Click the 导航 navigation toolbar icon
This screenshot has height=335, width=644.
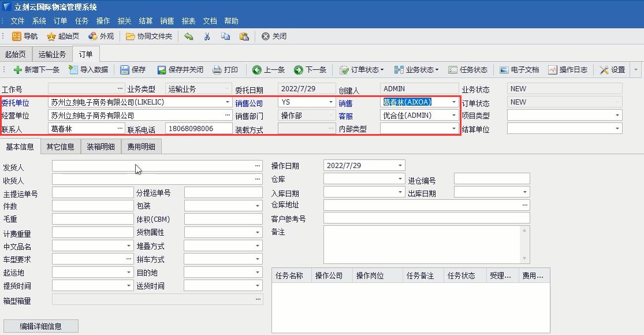point(17,36)
